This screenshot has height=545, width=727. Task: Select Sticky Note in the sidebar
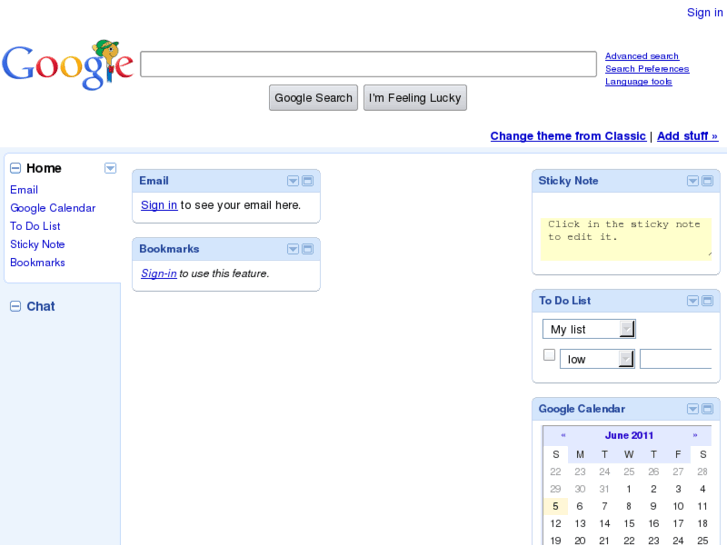(38, 244)
